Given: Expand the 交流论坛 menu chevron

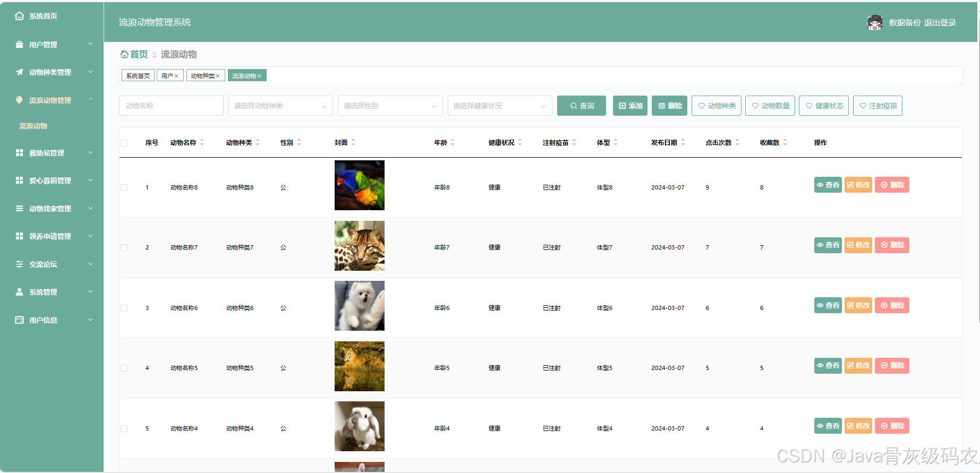Looking at the screenshot, I should [90, 264].
